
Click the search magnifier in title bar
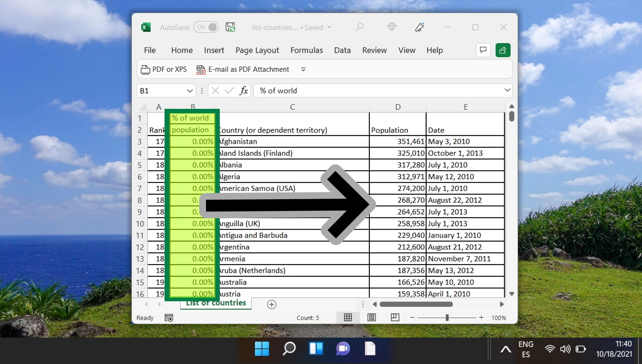click(x=359, y=27)
